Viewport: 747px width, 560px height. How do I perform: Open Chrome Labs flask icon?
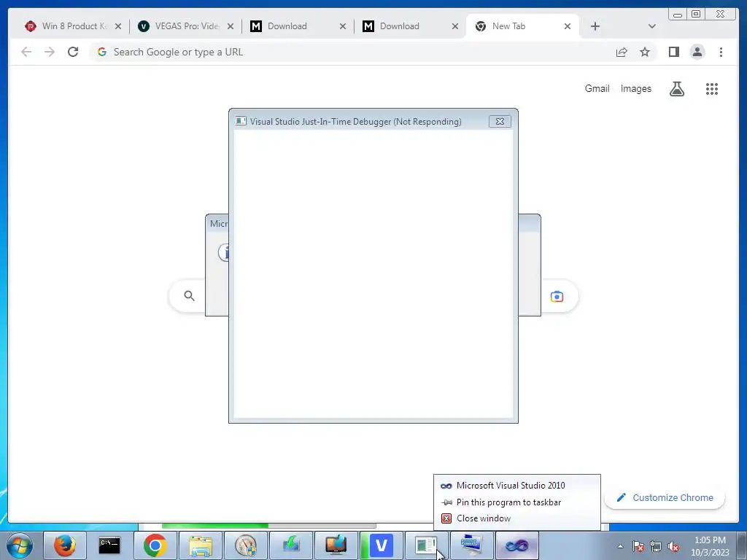coord(677,88)
